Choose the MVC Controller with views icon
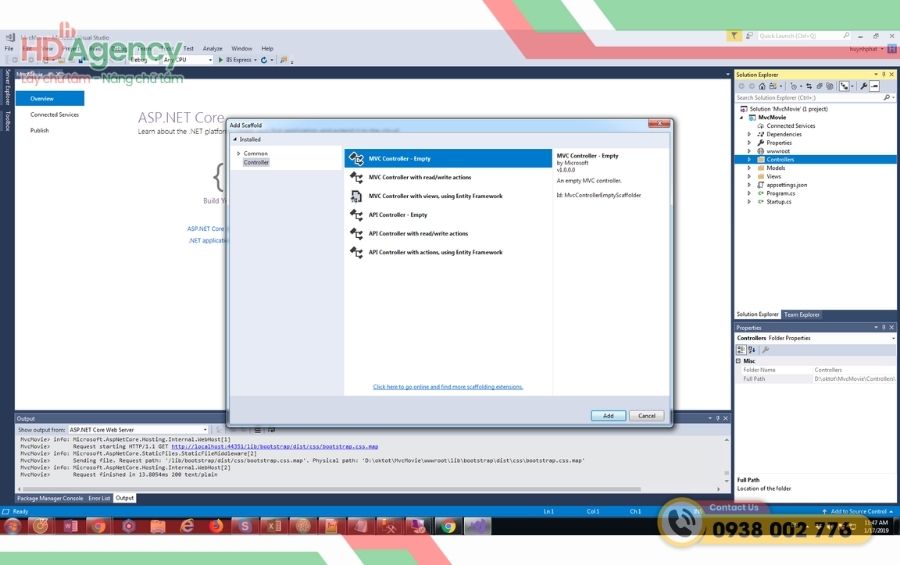Screen dimensions: 900x565 pos(356,196)
